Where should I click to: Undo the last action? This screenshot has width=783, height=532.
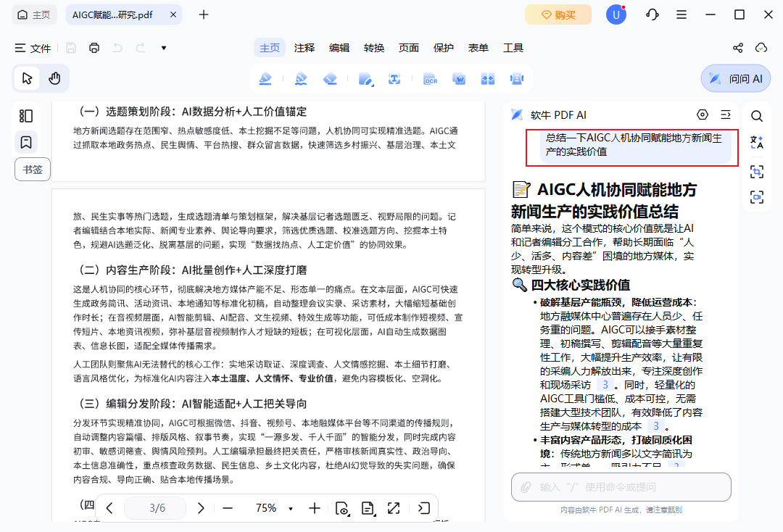[117, 48]
